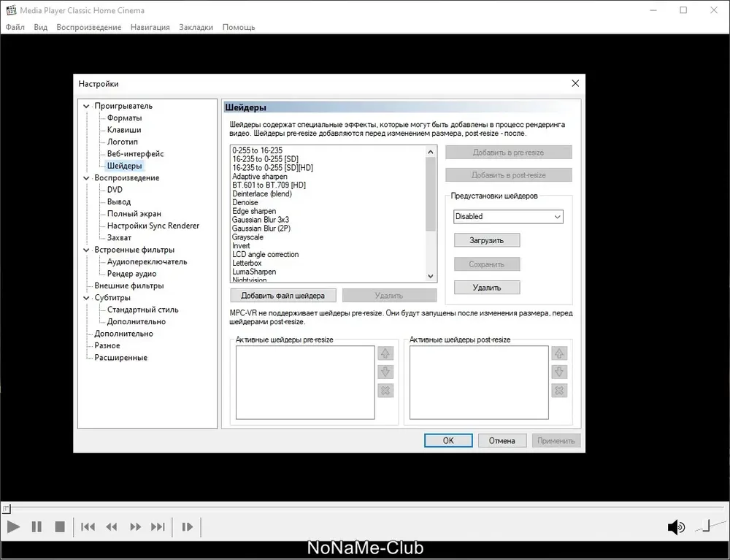Collapse the Субтитры tree node
This screenshot has width=730, height=560.
tap(86, 298)
